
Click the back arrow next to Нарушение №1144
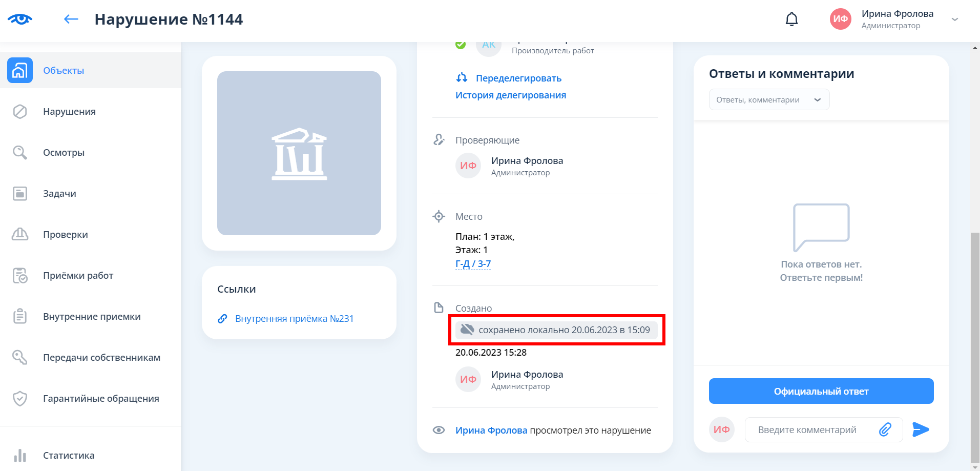(x=71, y=19)
